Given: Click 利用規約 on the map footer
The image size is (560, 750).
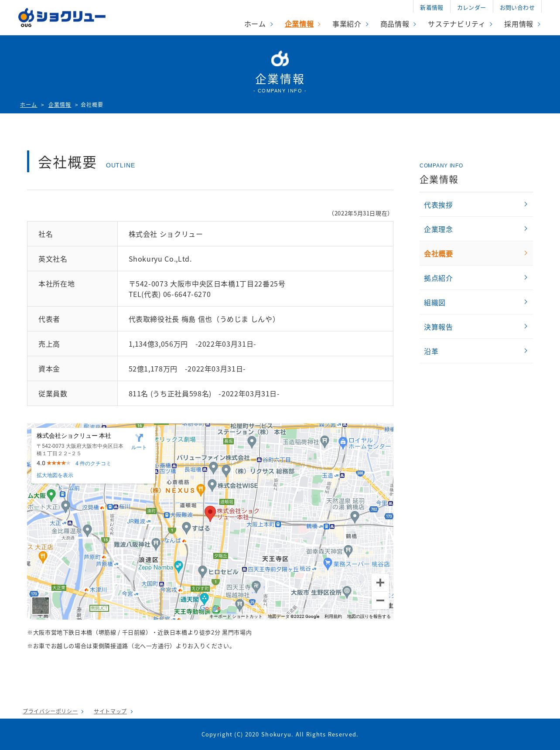Looking at the screenshot, I should tap(333, 617).
